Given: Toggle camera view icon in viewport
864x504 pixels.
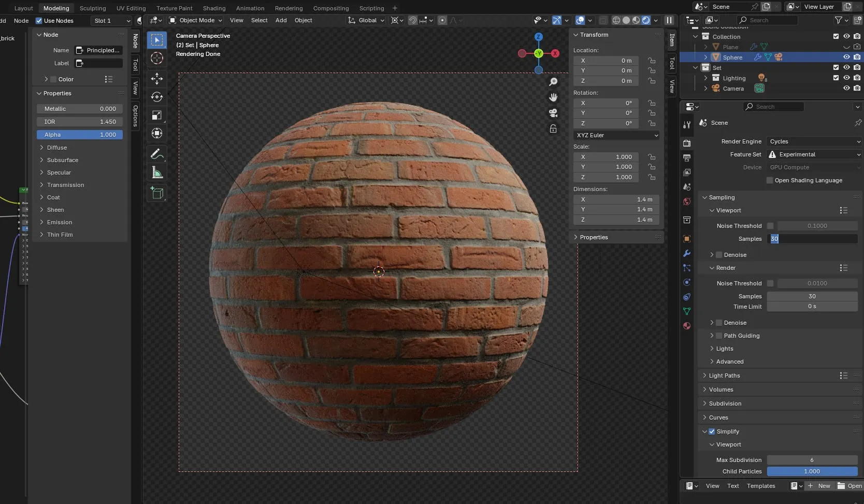Looking at the screenshot, I should pos(553,113).
